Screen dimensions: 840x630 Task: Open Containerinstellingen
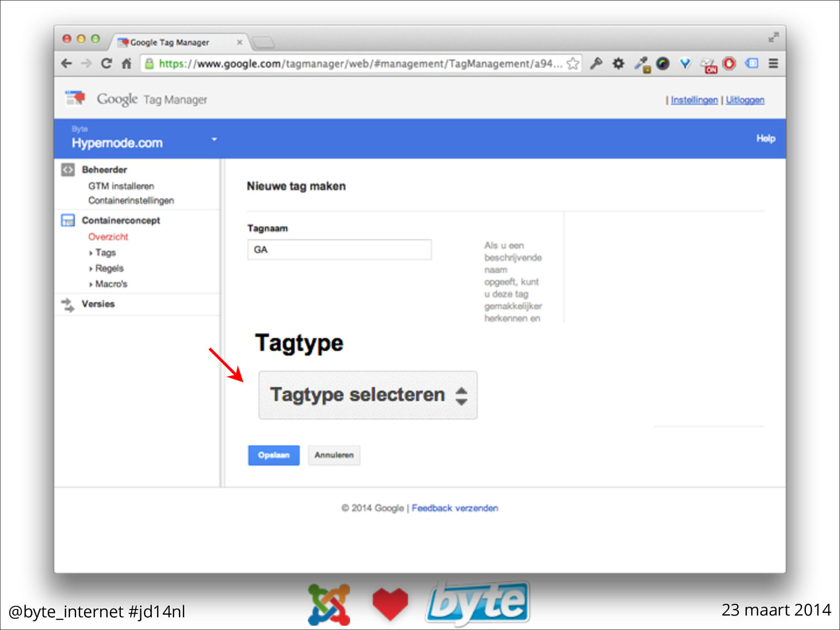[x=131, y=201]
